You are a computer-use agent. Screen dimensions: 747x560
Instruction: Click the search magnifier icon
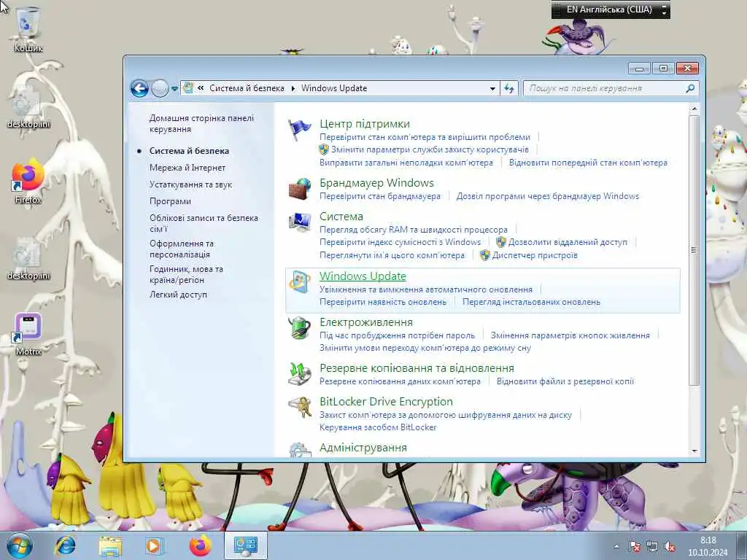(x=690, y=88)
